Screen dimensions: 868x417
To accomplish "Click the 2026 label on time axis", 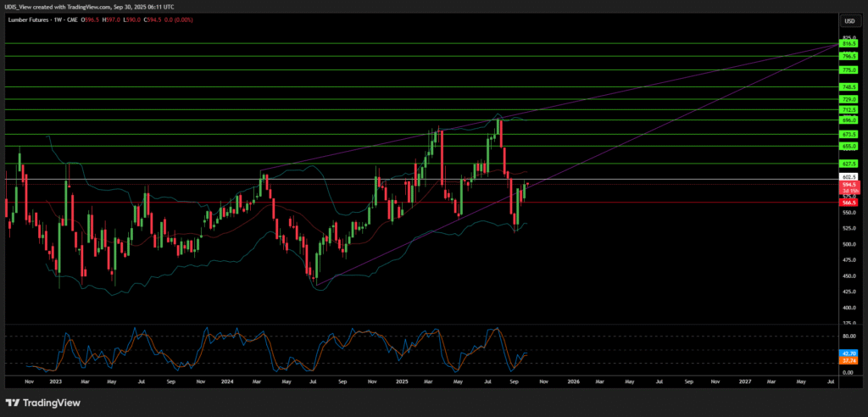I will pos(572,381).
